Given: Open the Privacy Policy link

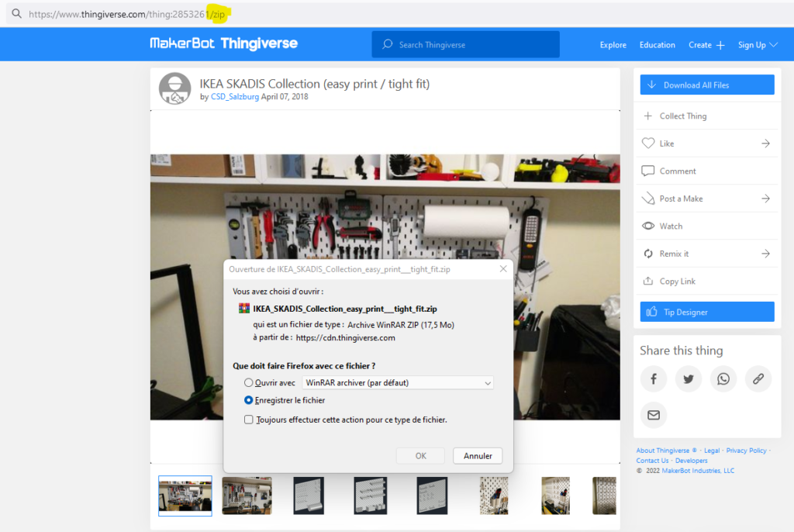Looking at the screenshot, I should point(746,451).
